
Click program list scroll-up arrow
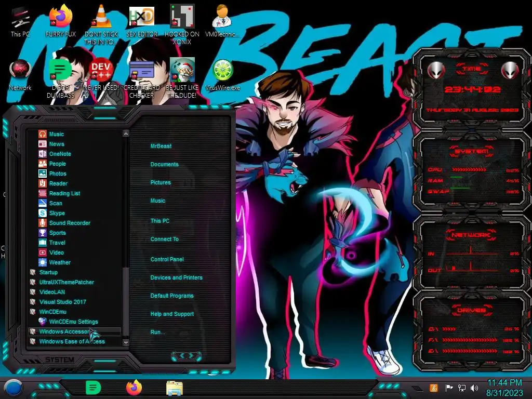[x=126, y=134]
